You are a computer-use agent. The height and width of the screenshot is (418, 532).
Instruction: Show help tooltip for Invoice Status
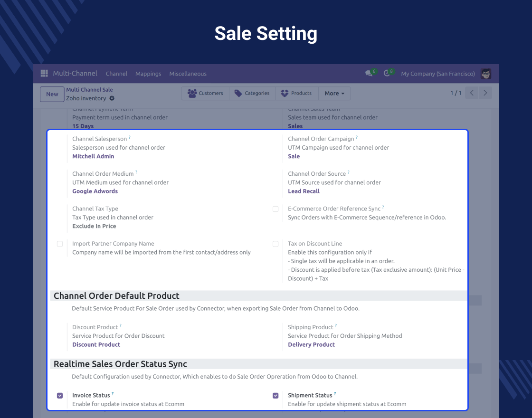tap(113, 394)
